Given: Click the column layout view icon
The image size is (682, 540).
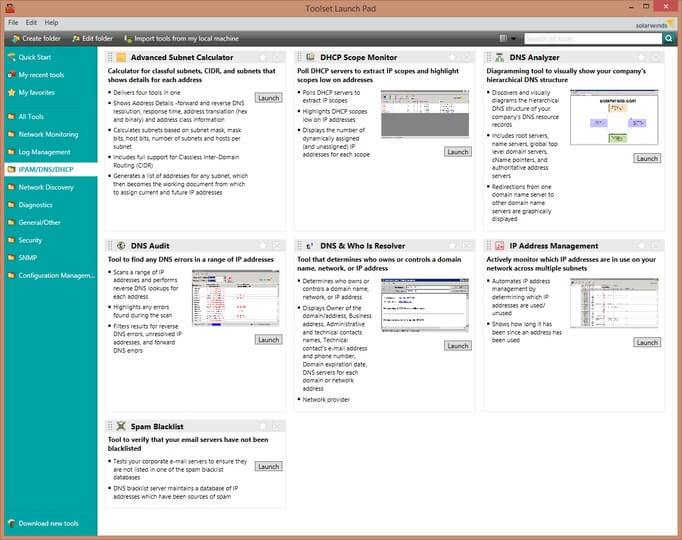Looking at the screenshot, I should (x=503, y=38).
